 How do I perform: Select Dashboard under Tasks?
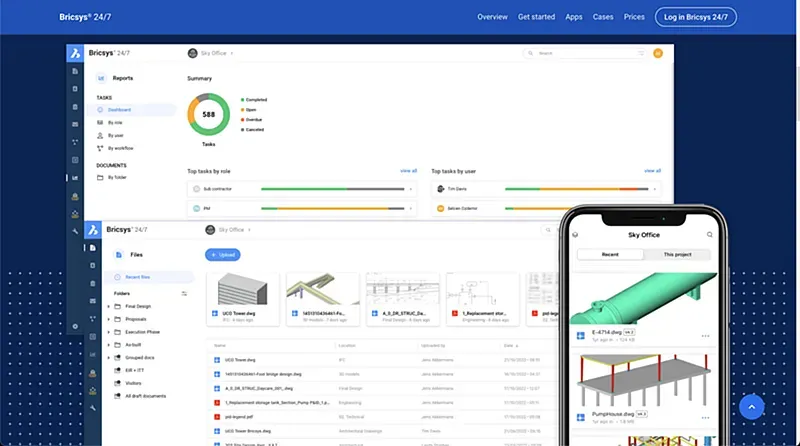(131, 110)
